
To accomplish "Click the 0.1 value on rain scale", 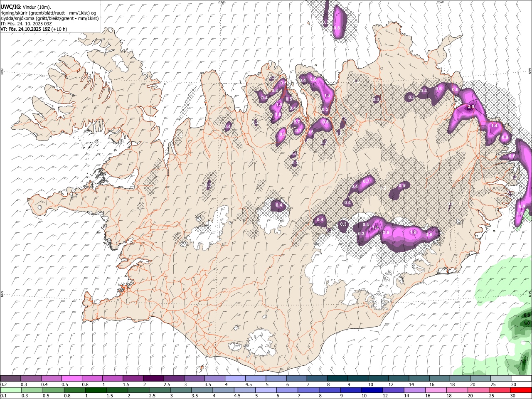I will (x=3, y=396).
